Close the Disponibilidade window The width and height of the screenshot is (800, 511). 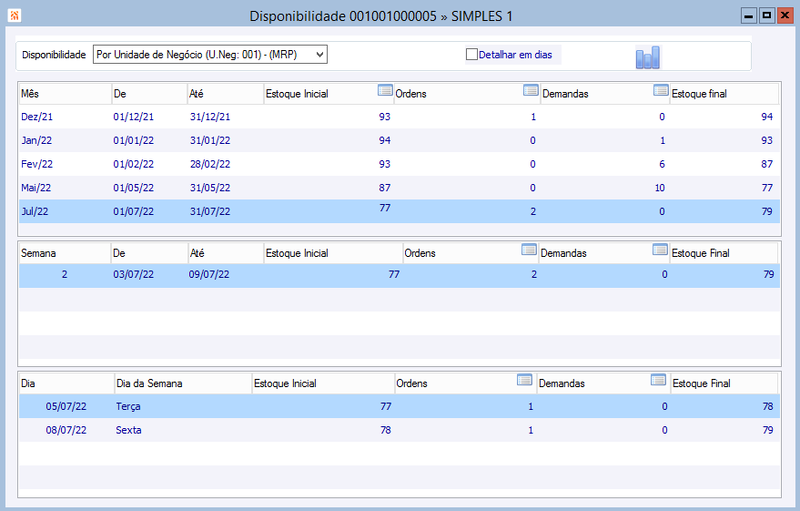pyautogui.click(x=784, y=16)
